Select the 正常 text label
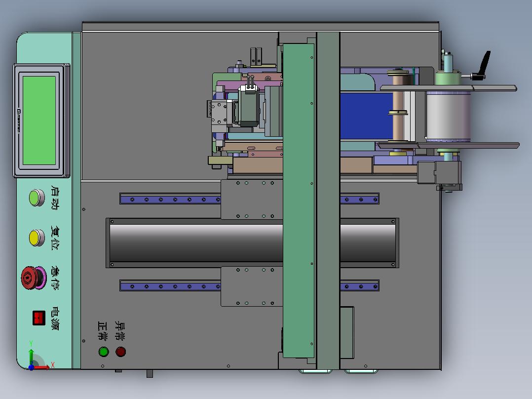This screenshot has width=532, height=399. [103, 330]
